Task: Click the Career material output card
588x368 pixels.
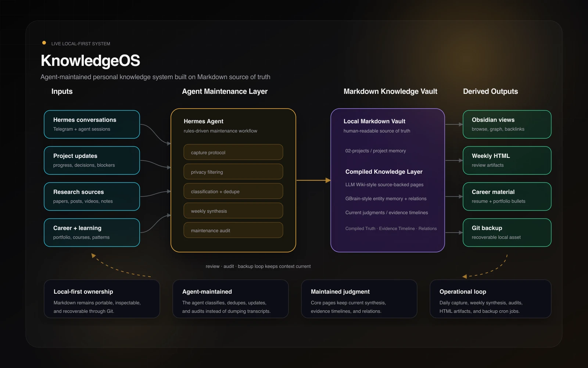Action: click(x=507, y=197)
